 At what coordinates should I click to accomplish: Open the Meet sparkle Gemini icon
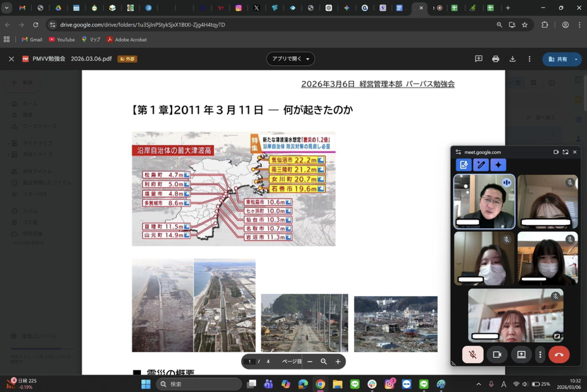pyautogui.click(x=498, y=165)
